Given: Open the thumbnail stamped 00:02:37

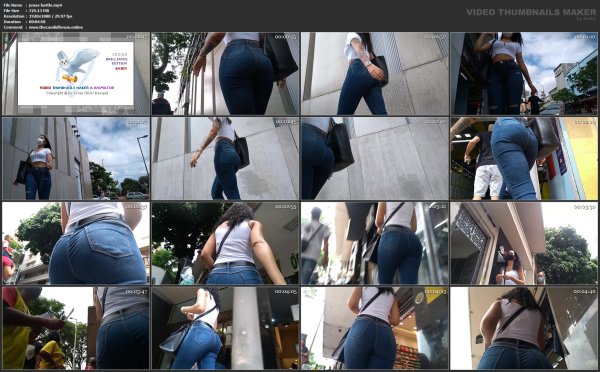Looking at the screenshot, I should click(76, 243).
